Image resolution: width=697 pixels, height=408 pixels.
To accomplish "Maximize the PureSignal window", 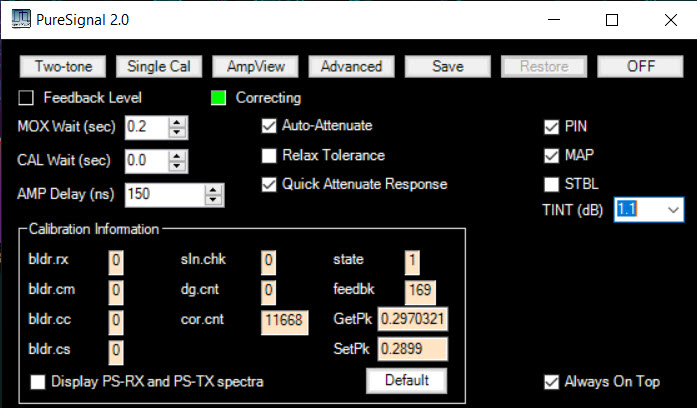I will (612, 20).
